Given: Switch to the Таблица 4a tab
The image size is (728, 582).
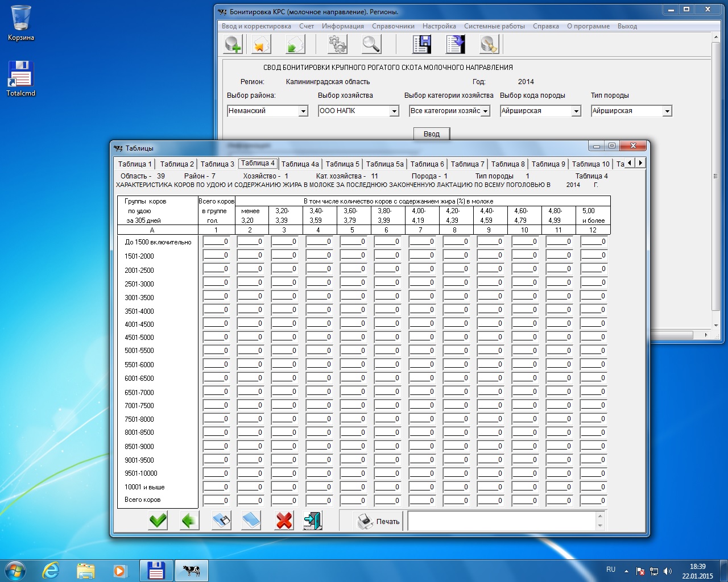Looking at the screenshot, I should click(x=300, y=164).
